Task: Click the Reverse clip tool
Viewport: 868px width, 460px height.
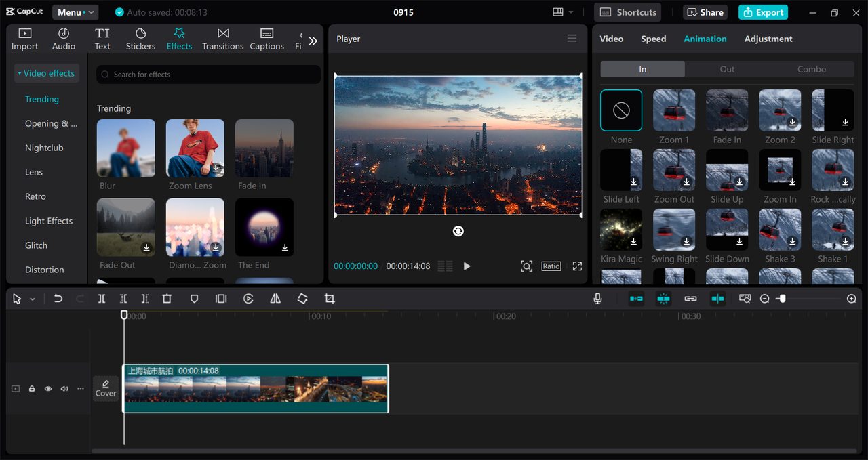Action: click(x=248, y=299)
